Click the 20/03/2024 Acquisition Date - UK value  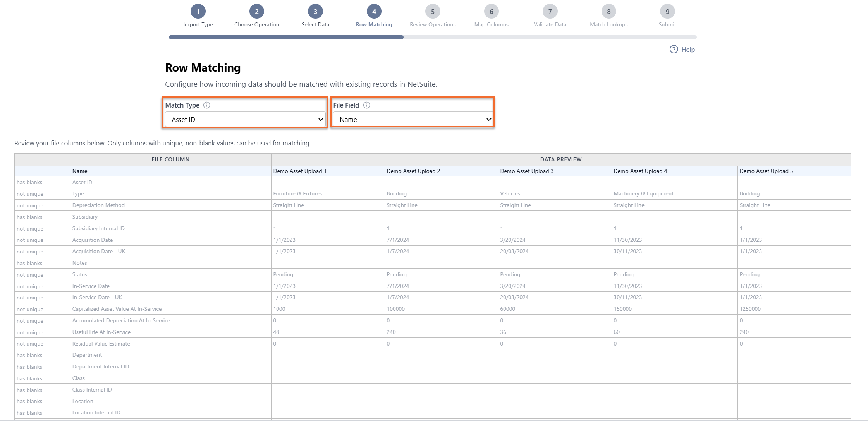tap(514, 252)
